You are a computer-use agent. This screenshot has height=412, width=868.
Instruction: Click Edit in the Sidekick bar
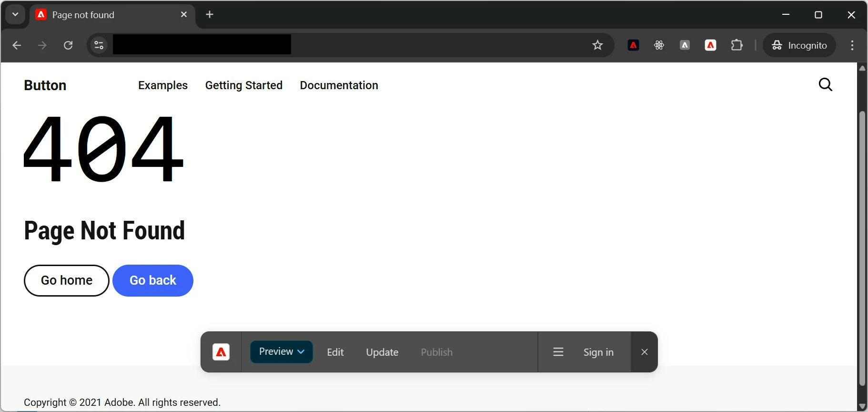335,352
